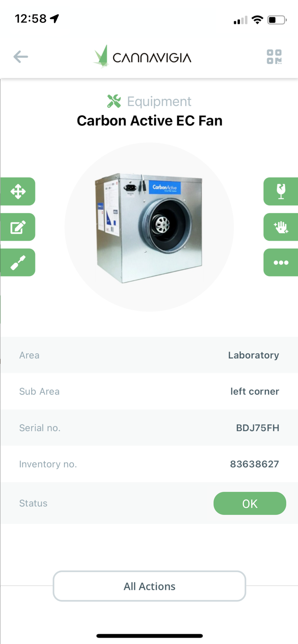This screenshot has height=644, width=298.
Task: Tap the move equipment arrows icon
Action: 18,191
